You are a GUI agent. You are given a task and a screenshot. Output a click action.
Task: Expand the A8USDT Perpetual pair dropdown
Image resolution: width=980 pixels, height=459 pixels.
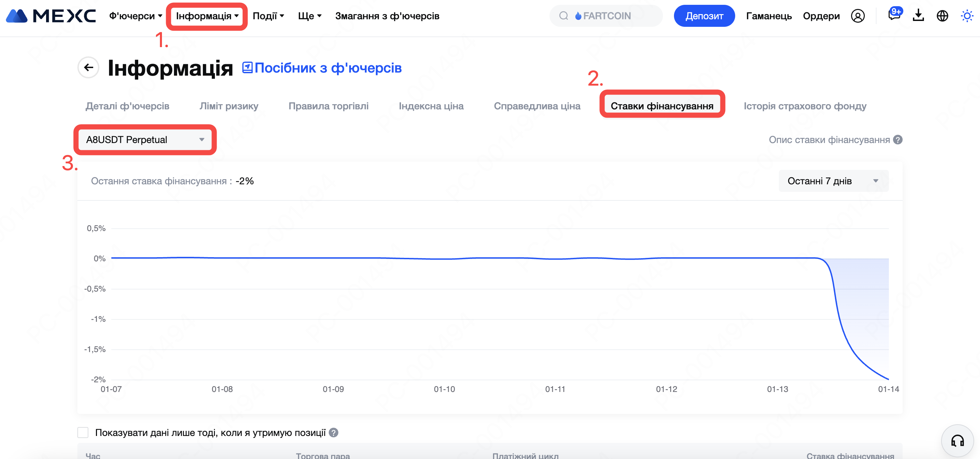145,140
